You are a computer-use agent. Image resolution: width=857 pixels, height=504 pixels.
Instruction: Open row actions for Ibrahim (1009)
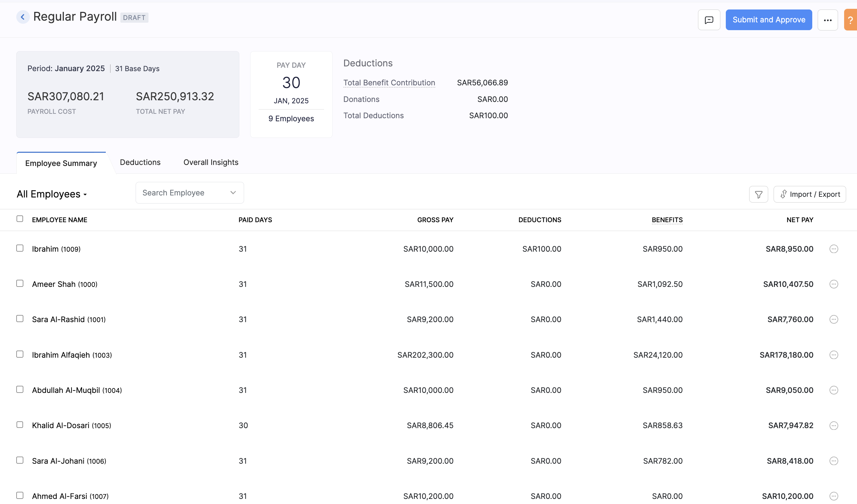tap(834, 248)
